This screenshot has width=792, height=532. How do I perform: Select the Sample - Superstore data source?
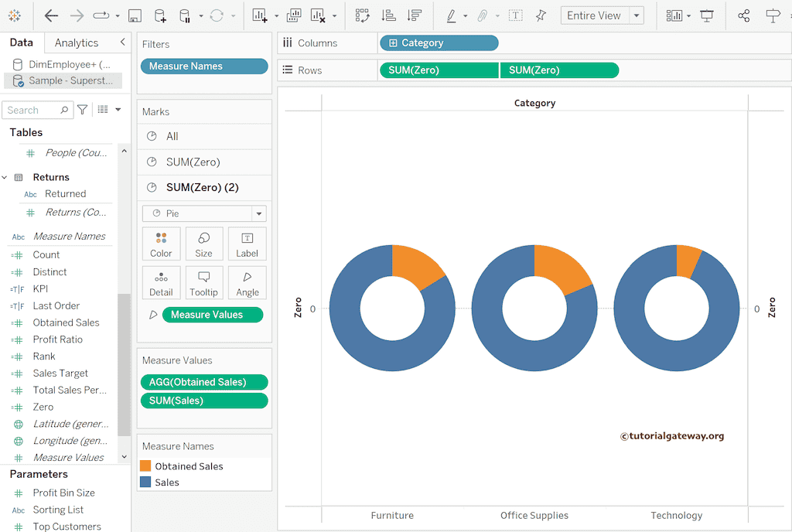63,80
